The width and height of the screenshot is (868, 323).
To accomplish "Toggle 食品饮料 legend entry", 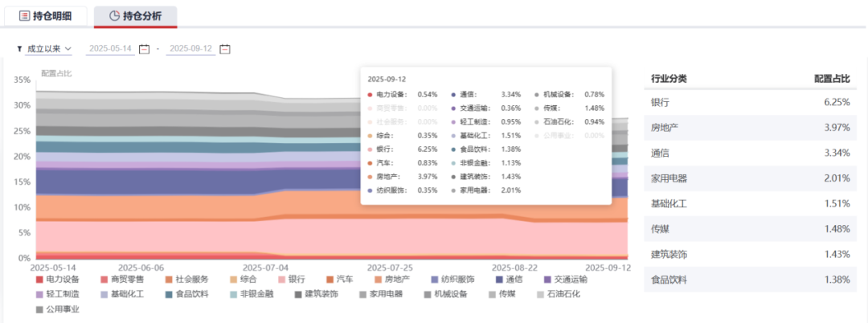I will [x=186, y=294].
